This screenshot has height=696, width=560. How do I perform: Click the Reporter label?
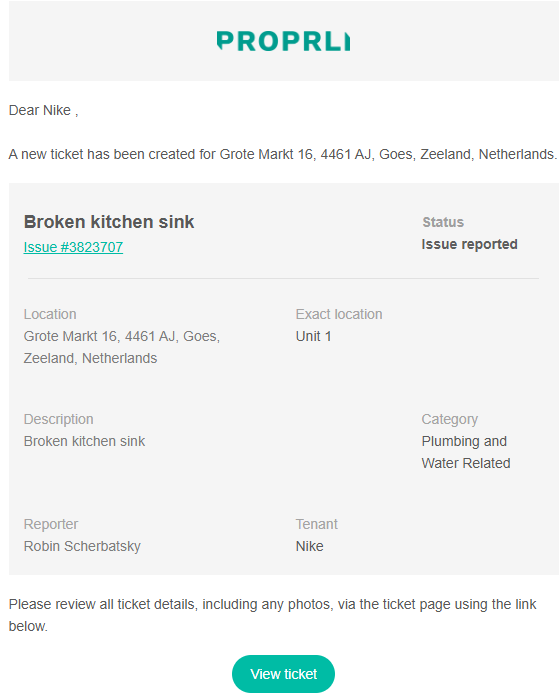pyautogui.click(x=51, y=524)
